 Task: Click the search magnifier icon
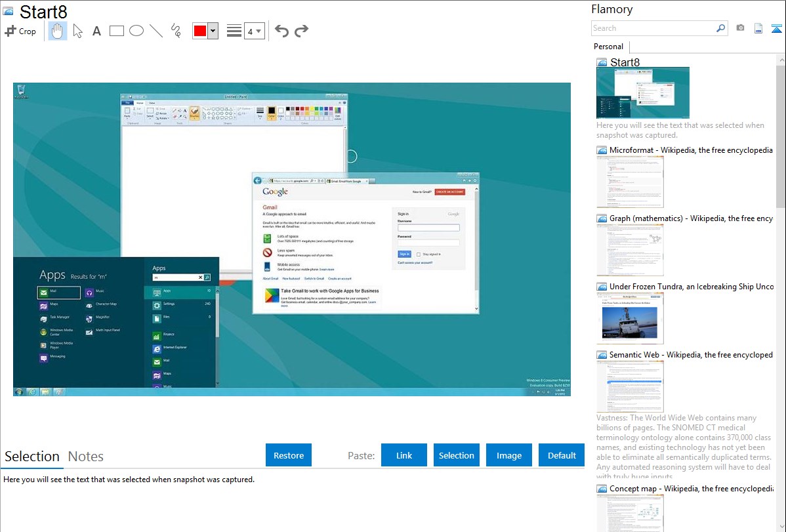720,28
